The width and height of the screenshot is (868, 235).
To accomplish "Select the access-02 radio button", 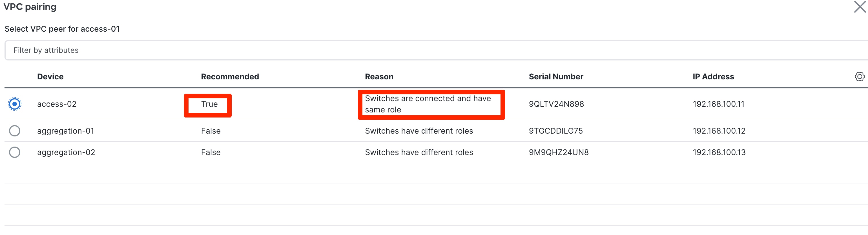I will click(14, 104).
